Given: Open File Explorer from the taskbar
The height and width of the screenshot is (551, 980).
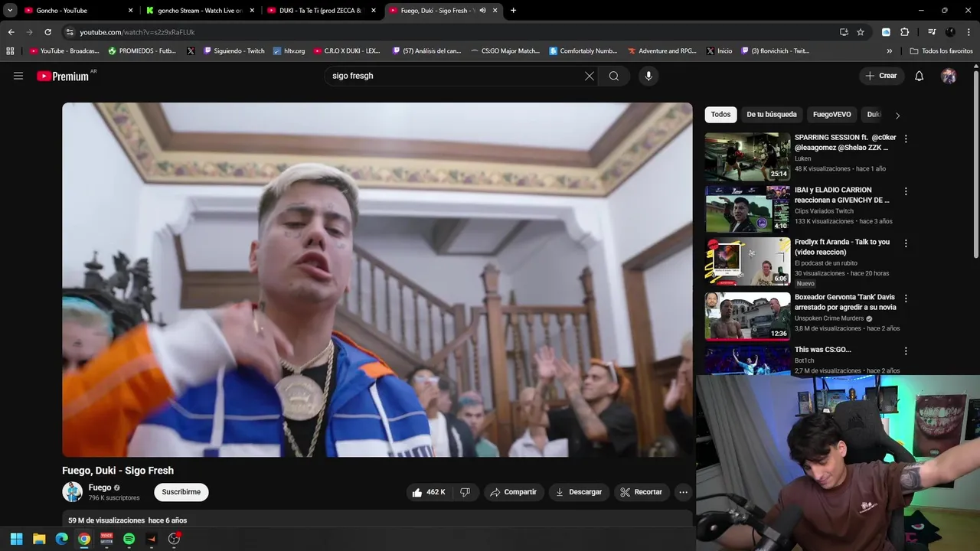Looking at the screenshot, I should tap(39, 539).
